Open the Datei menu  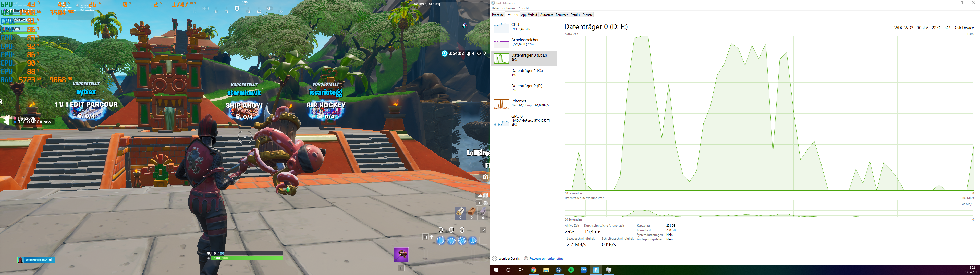coord(495,8)
